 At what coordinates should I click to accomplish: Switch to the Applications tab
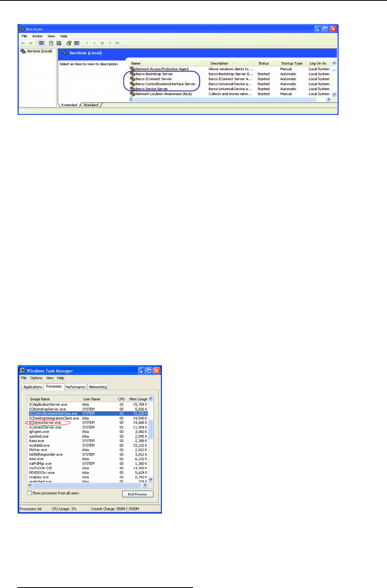point(33,387)
